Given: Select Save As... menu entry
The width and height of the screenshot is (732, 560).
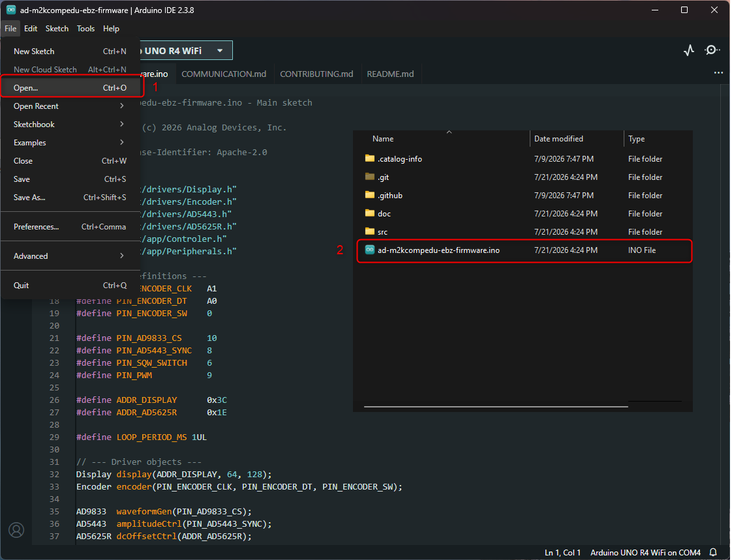Looking at the screenshot, I should point(70,198).
